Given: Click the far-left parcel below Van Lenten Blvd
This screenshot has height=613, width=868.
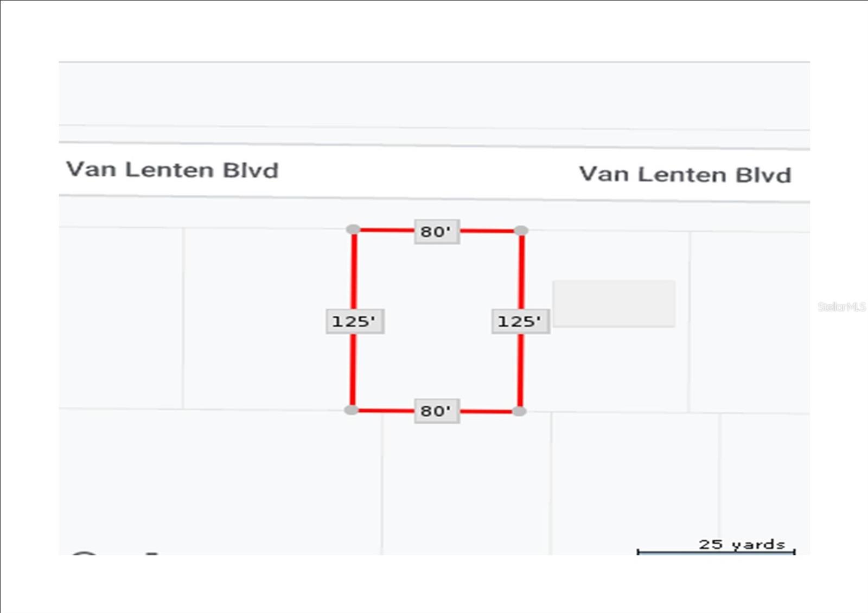Looking at the screenshot, I should point(120,317).
